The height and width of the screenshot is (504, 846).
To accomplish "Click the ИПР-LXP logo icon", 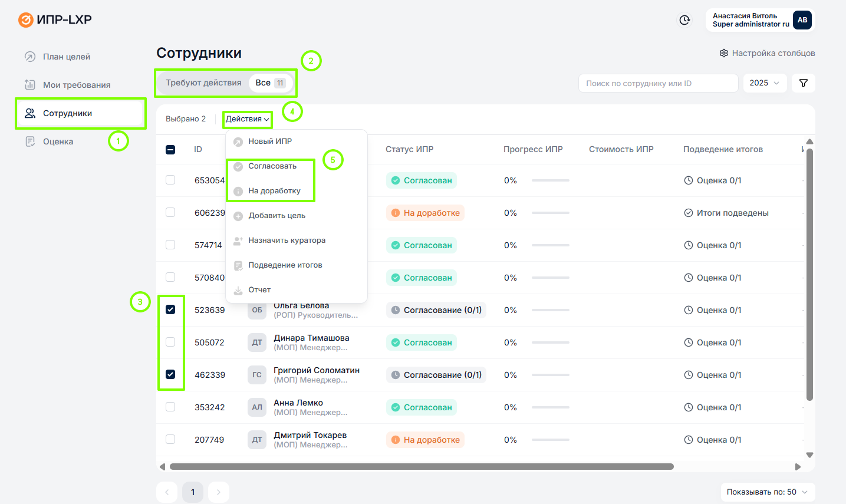I will 26,20.
